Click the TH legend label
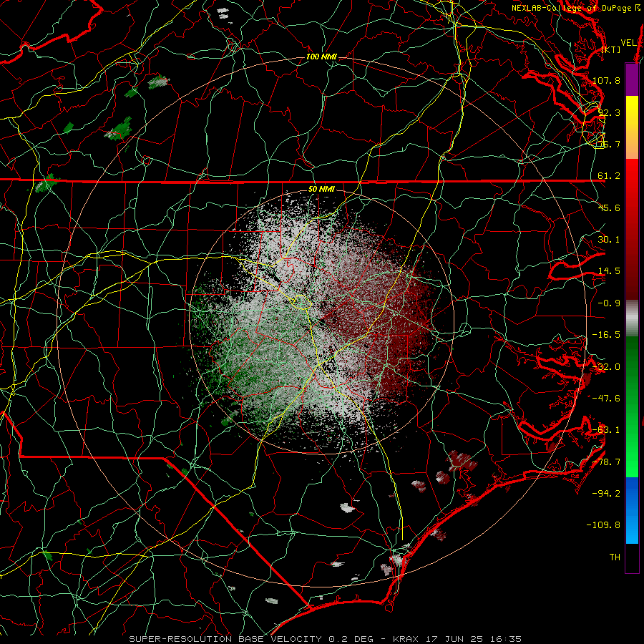644x644 pixels. tap(615, 557)
